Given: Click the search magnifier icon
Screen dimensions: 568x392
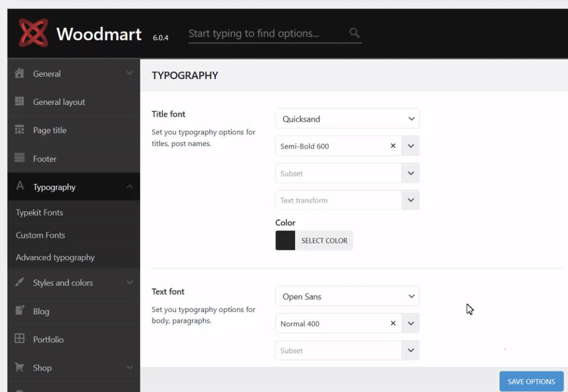Looking at the screenshot, I should (354, 33).
